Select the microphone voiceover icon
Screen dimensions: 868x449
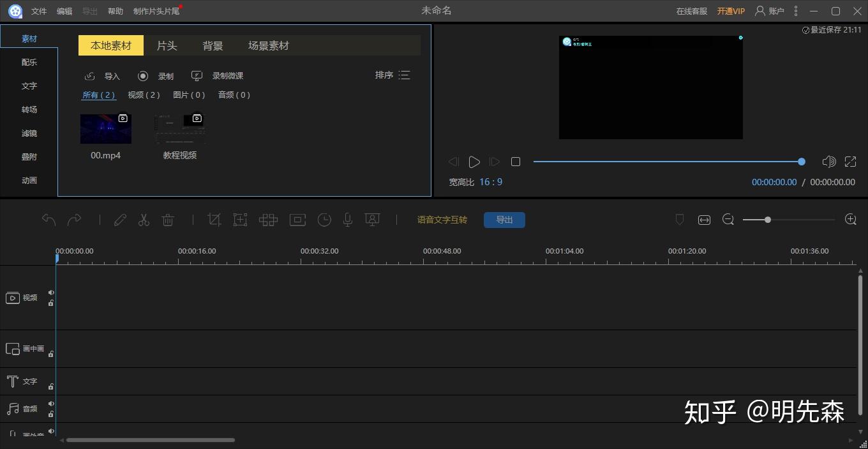[347, 219]
